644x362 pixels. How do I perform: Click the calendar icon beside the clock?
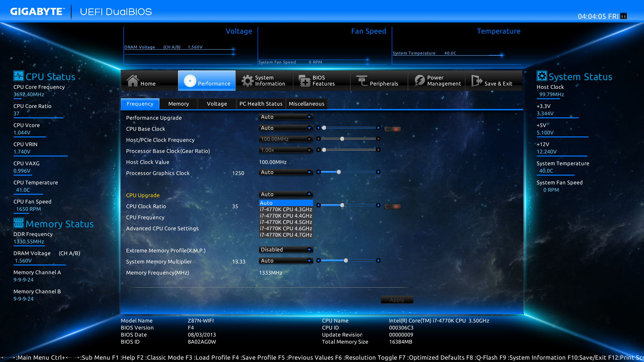(624, 16)
